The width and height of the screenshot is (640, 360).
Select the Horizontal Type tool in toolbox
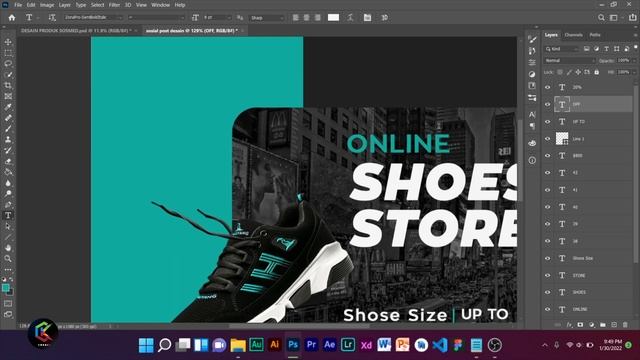[x=8, y=215]
